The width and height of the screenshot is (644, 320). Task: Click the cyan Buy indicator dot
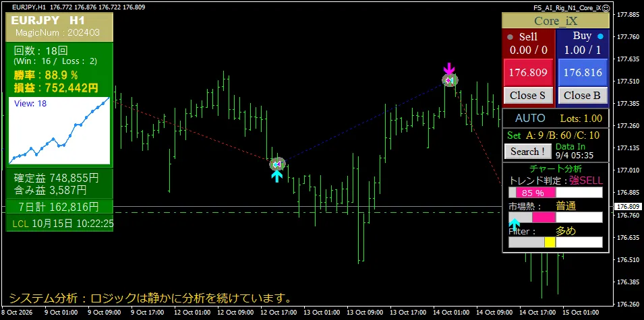click(600, 36)
